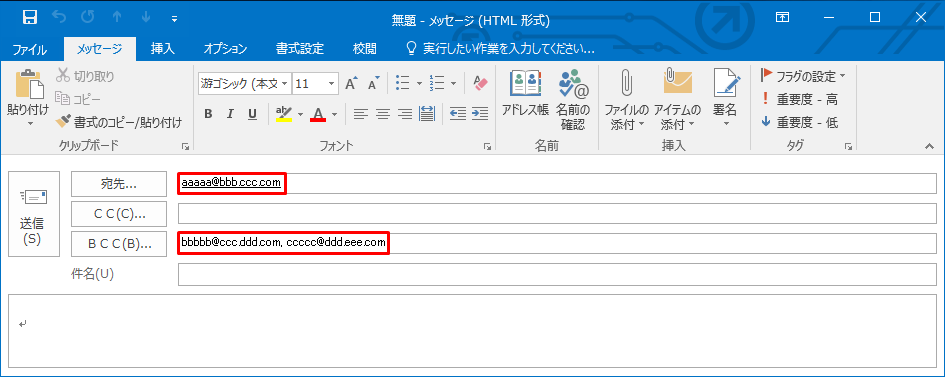Switch to the 書式設定 tab

pyautogui.click(x=300, y=49)
